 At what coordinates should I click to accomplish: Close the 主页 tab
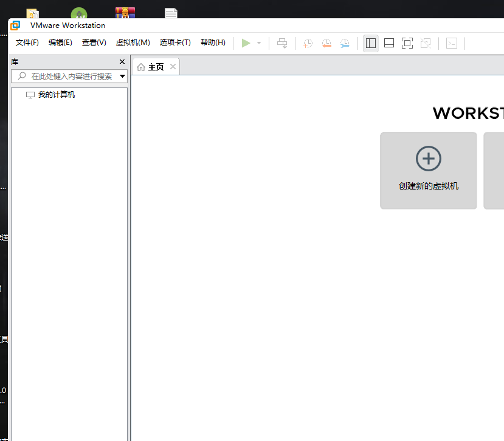tap(173, 66)
